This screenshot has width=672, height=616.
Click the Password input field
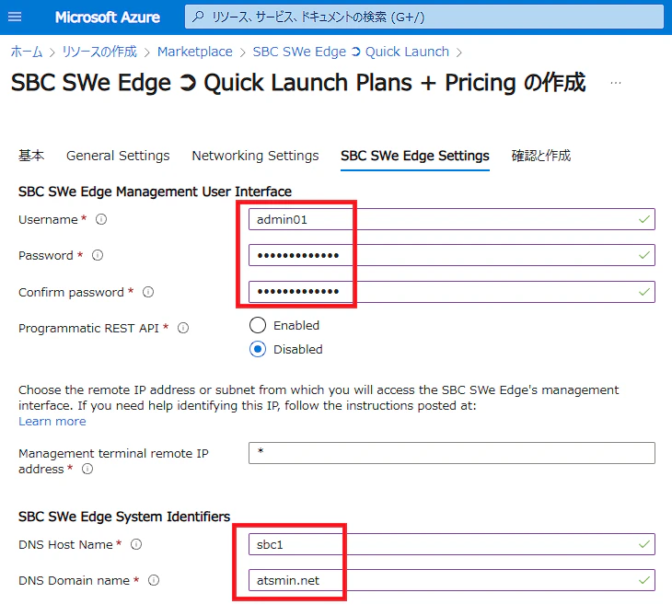(x=452, y=255)
